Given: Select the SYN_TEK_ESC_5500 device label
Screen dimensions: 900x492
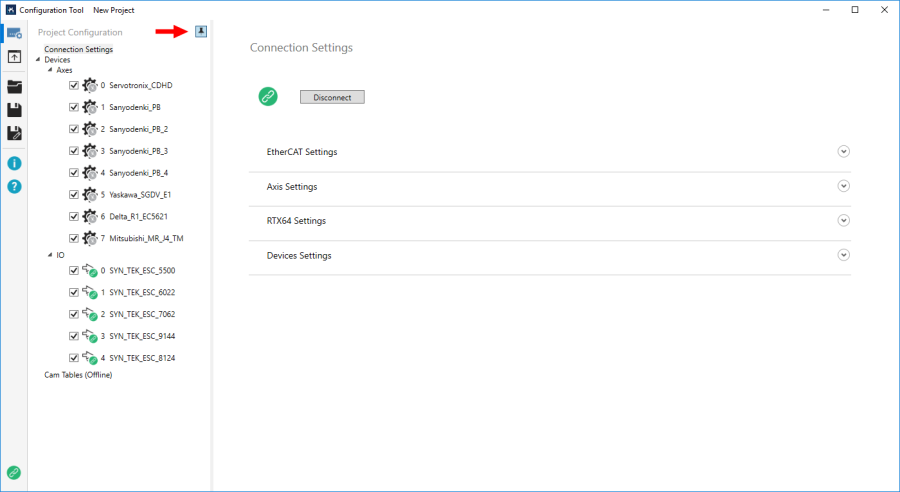Looking at the screenshot, I should point(142,270).
